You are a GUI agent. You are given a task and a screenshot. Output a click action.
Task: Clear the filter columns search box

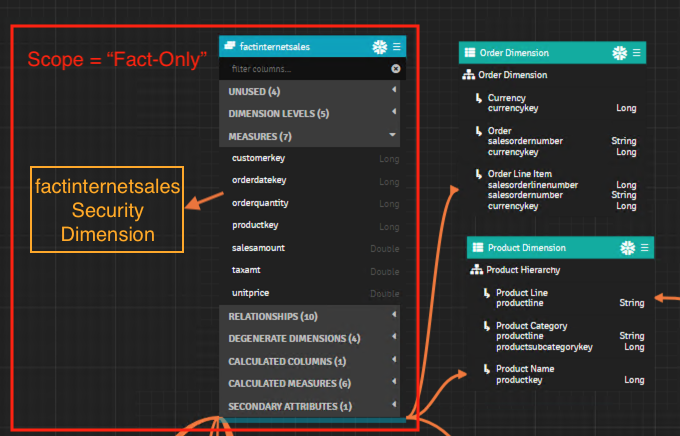(x=396, y=69)
